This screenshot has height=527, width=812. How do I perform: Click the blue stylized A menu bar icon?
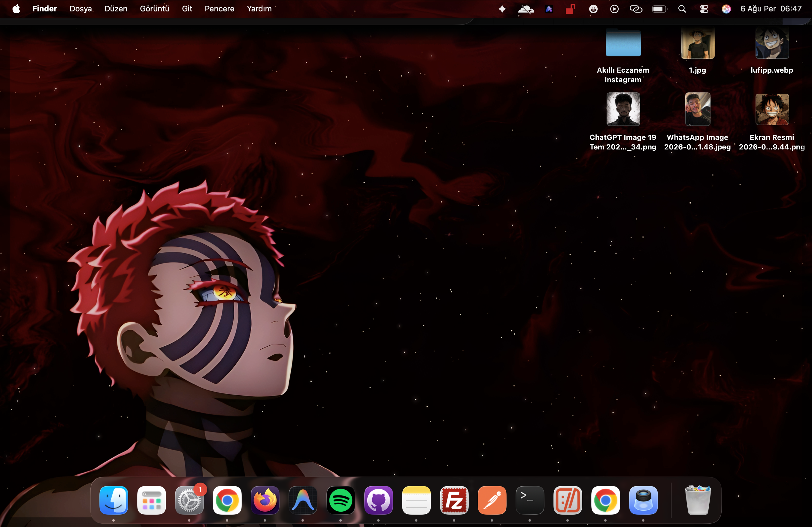click(x=549, y=9)
